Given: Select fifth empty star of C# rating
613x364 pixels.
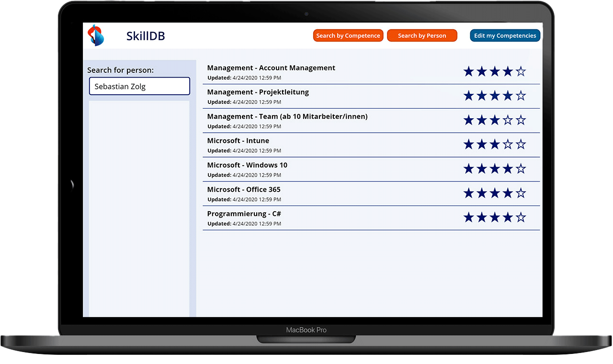Looking at the screenshot, I should coord(521,218).
